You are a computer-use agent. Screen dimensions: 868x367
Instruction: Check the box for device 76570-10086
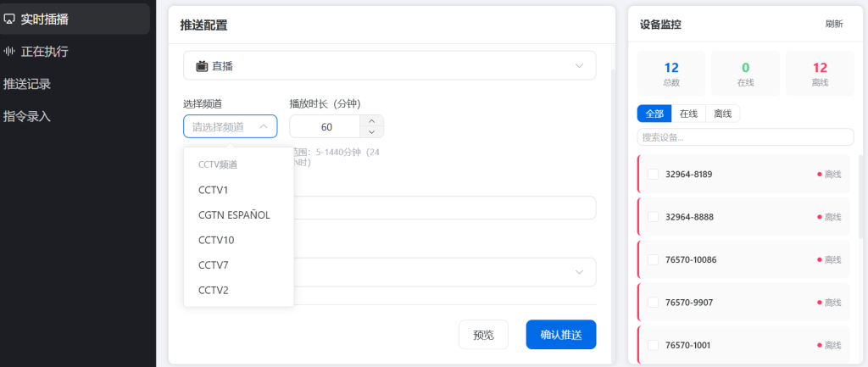click(x=653, y=259)
